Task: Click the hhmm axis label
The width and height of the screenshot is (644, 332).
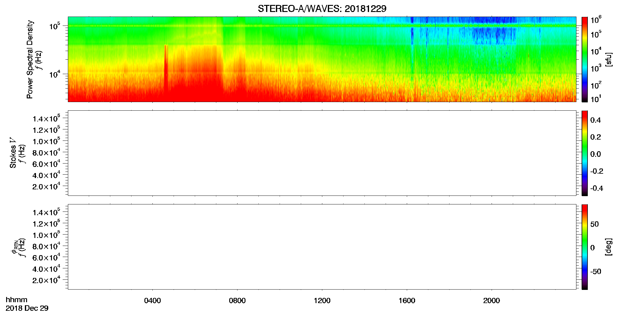Action: click(17, 300)
